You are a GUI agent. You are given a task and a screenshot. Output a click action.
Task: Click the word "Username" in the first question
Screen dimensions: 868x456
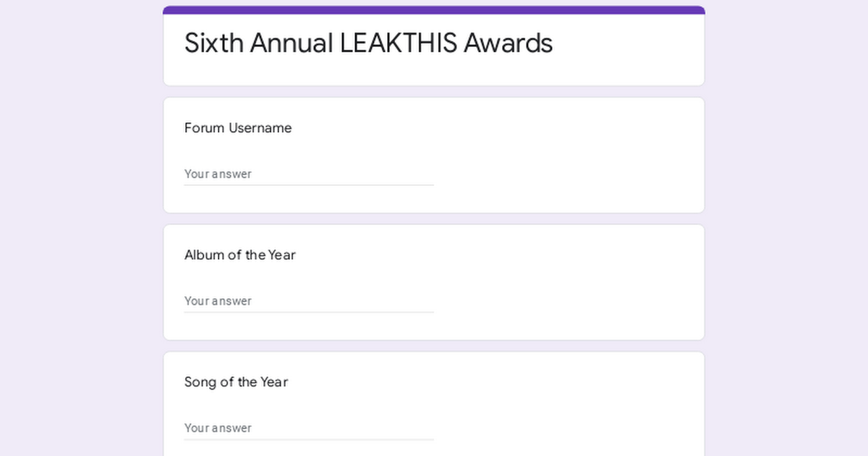pos(260,128)
